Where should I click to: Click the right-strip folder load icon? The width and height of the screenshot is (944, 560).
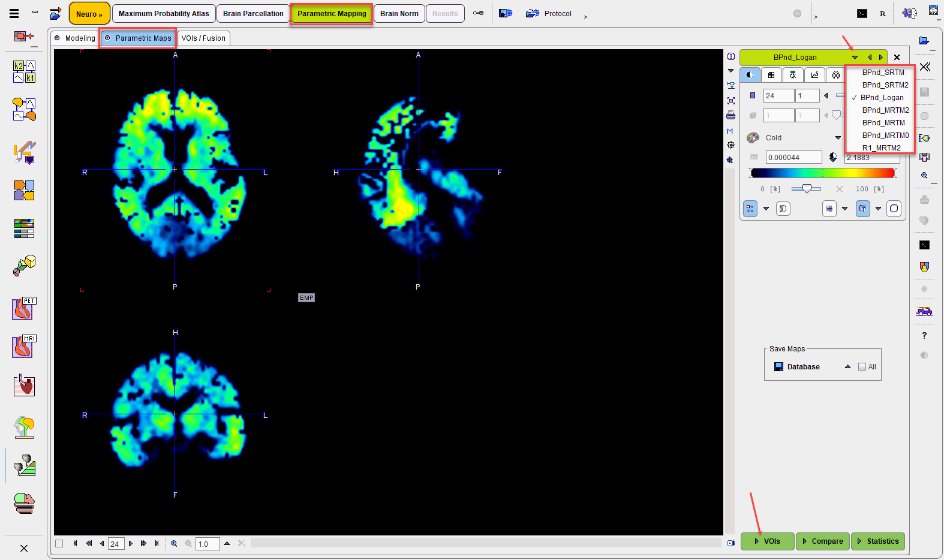tap(924, 41)
